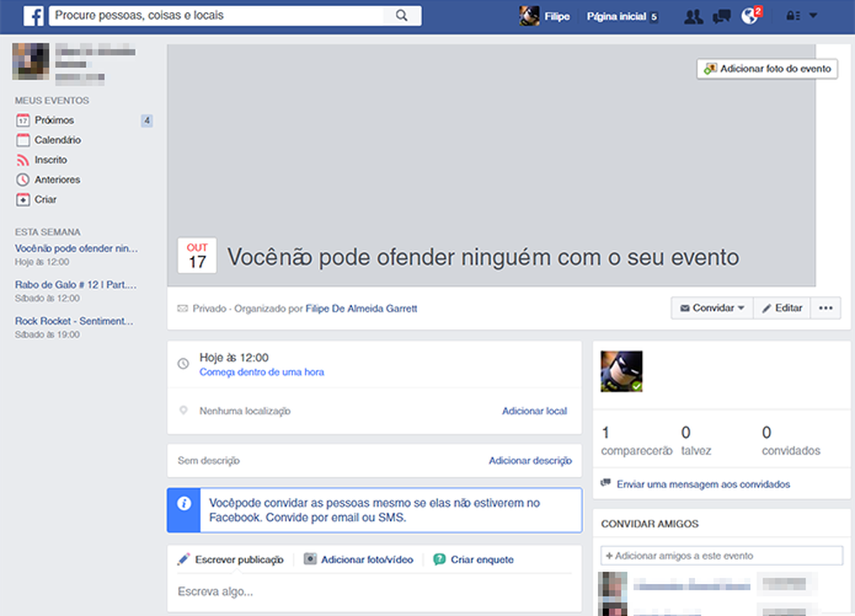
Task: Open notifications via the globe icon
Action: pos(748,16)
